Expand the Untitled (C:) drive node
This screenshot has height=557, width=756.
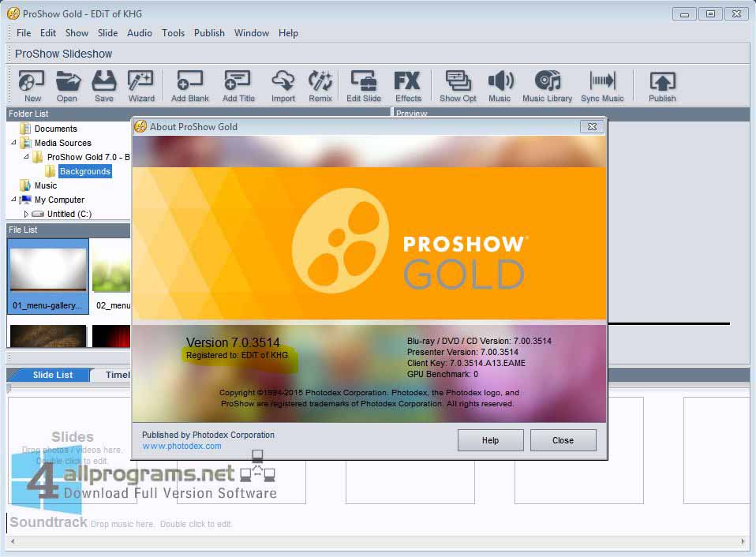(26, 214)
